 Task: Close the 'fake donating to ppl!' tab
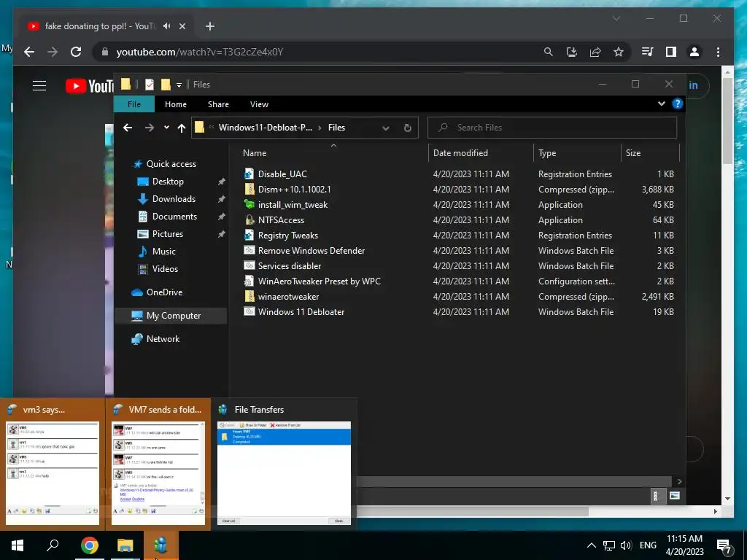pos(182,26)
